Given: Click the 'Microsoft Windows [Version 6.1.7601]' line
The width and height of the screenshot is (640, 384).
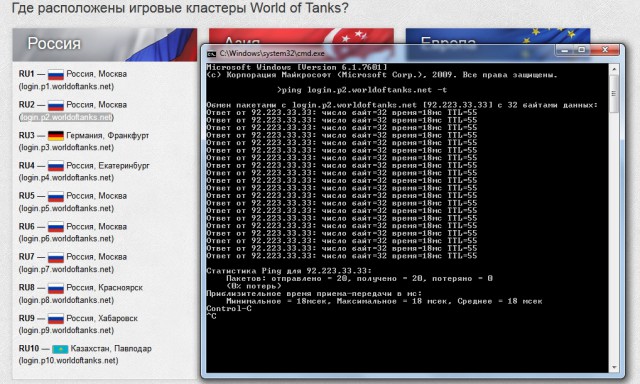Looking at the screenshot, I should coord(296,67).
